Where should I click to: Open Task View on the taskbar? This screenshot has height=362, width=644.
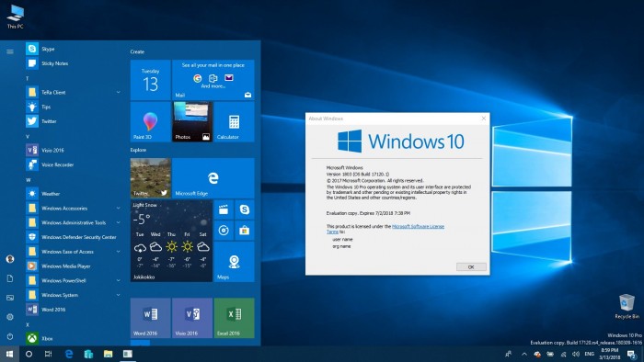pos(48,355)
